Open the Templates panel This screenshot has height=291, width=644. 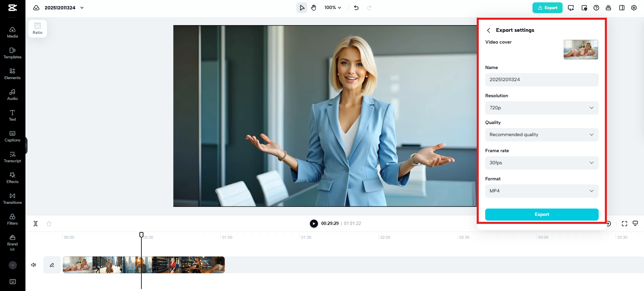12,53
